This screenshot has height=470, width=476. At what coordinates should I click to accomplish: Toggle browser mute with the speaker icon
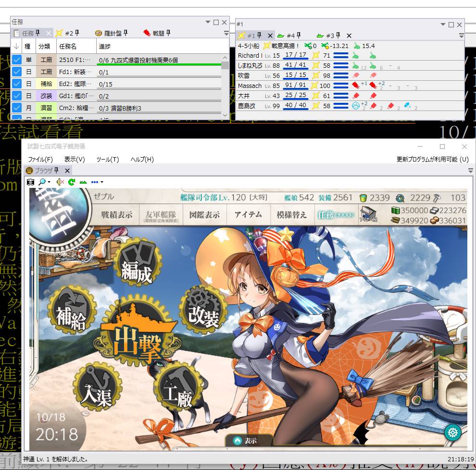click(x=60, y=182)
